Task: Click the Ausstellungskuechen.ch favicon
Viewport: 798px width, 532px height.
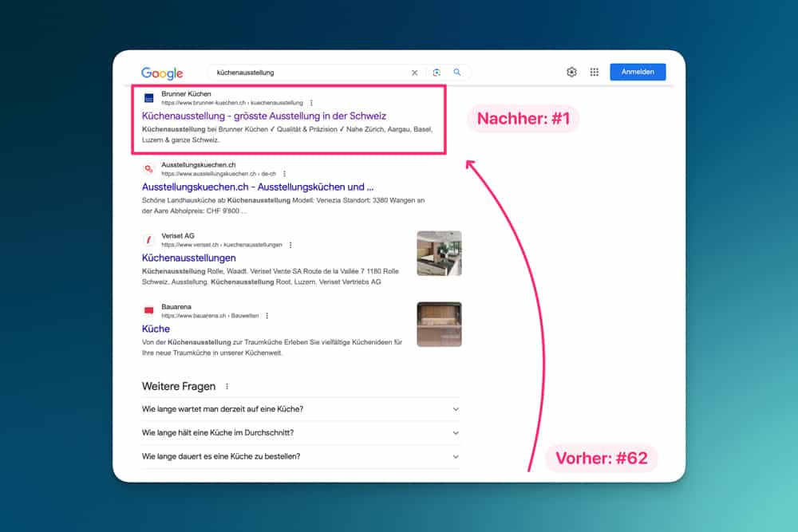Action: [x=148, y=169]
